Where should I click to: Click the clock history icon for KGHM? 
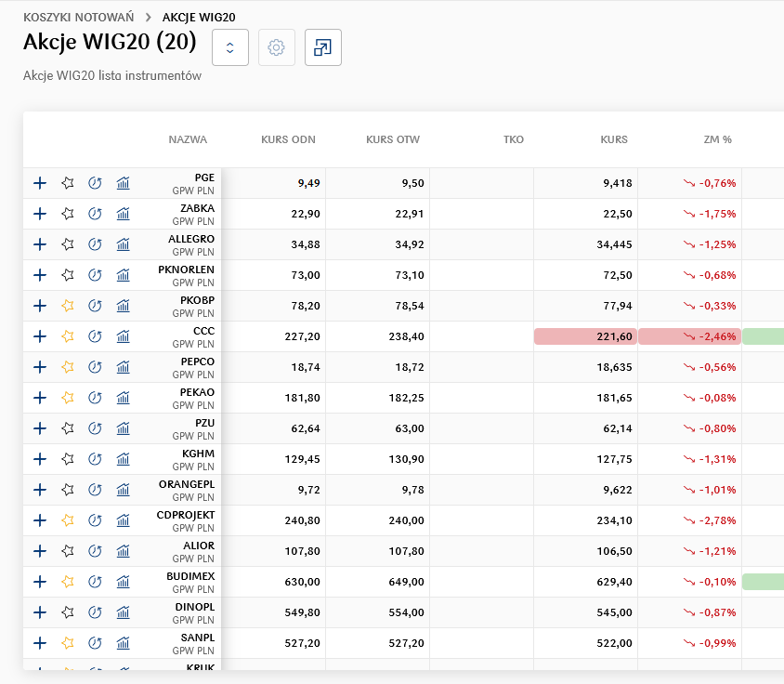coord(95,459)
